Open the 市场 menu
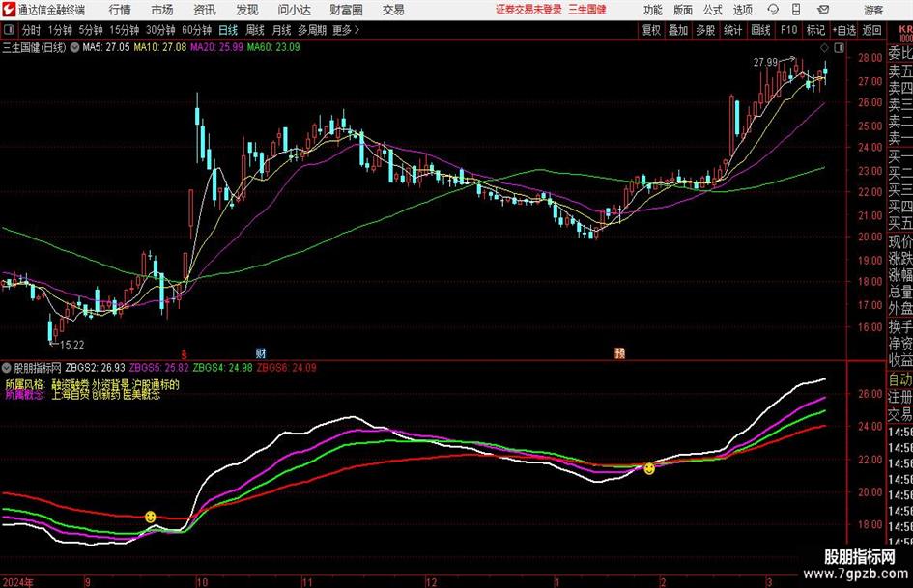Image resolution: width=913 pixels, height=588 pixels. point(162,10)
